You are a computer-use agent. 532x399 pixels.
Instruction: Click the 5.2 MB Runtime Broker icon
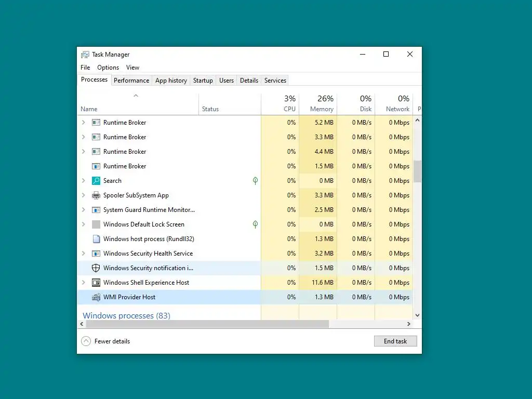coord(96,123)
